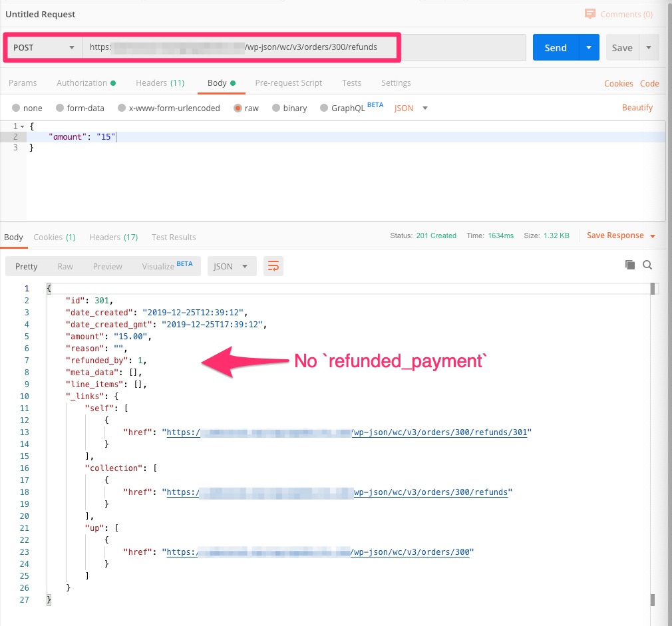Image resolution: width=672 pixels, height=626 pixels.
Task: Open the response format JSON dropdown
Action: pyautogui.click(x=232, y=265)
